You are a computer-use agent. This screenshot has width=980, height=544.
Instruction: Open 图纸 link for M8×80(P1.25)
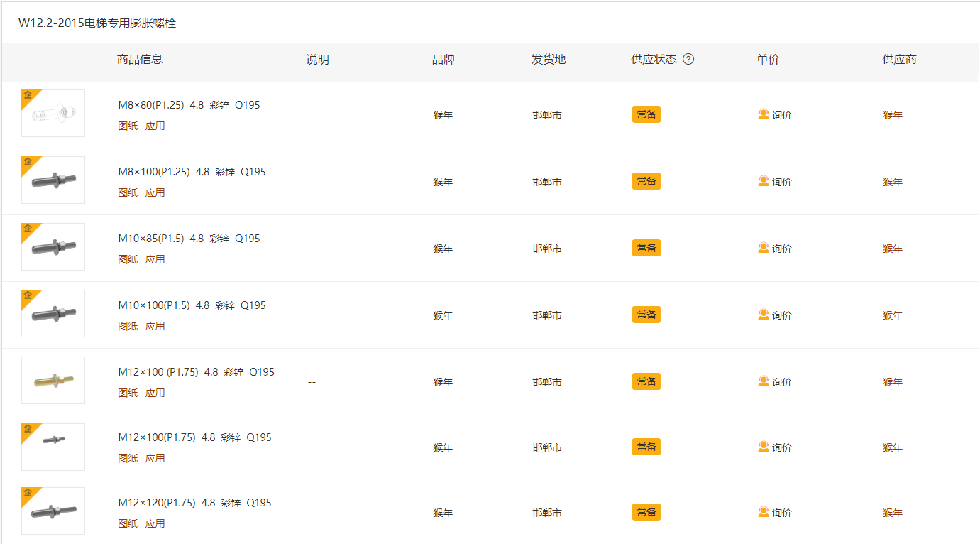pos(128,126)
